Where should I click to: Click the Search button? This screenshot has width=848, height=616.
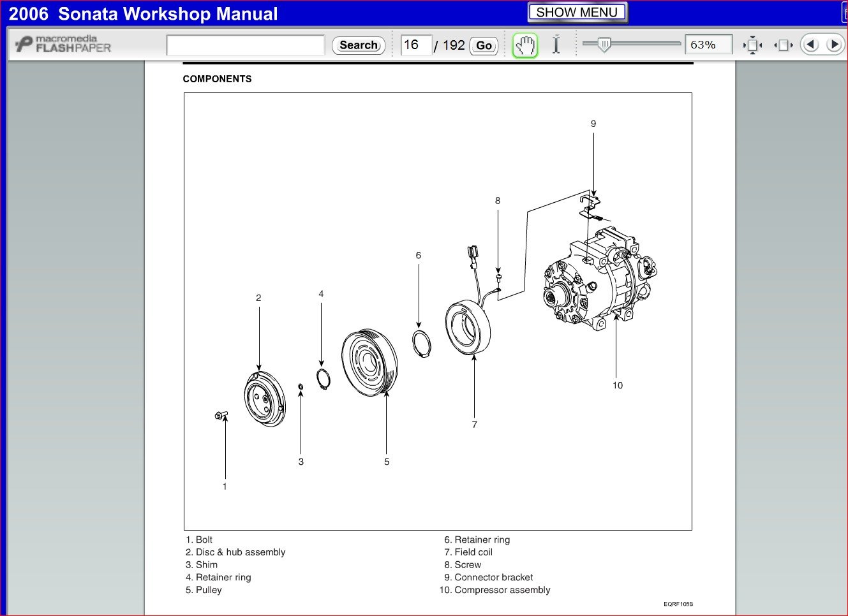click(359, 45)
